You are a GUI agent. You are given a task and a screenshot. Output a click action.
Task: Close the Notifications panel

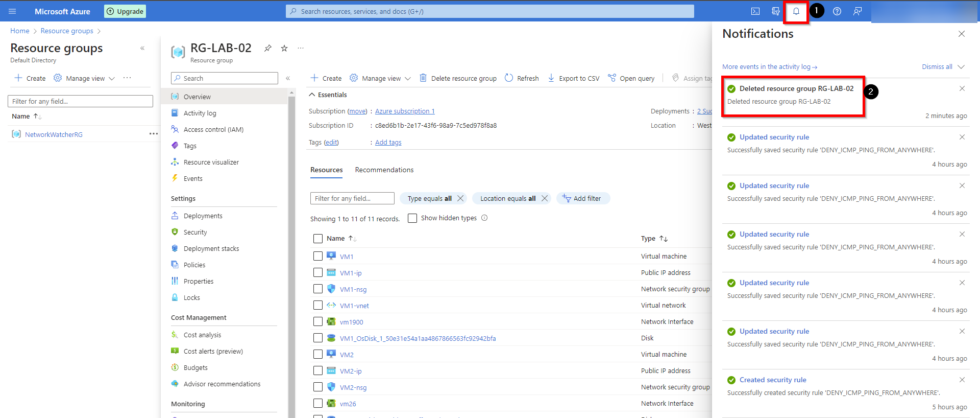pos(962,34)
